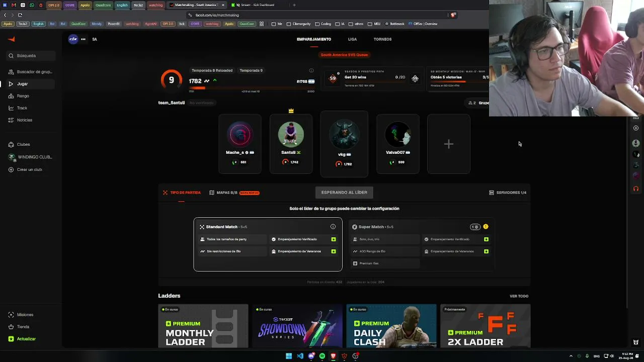Open Visual Studio Code from the taskbar
Viewport: 644px width, 362px height.
[x=300, y=356]
